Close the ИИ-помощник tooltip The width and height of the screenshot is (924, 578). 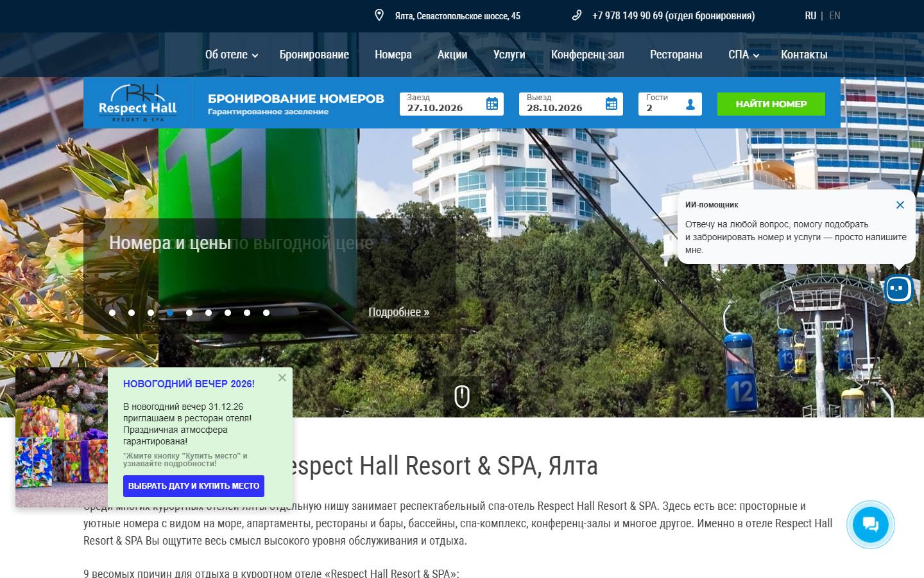point(900,205)
